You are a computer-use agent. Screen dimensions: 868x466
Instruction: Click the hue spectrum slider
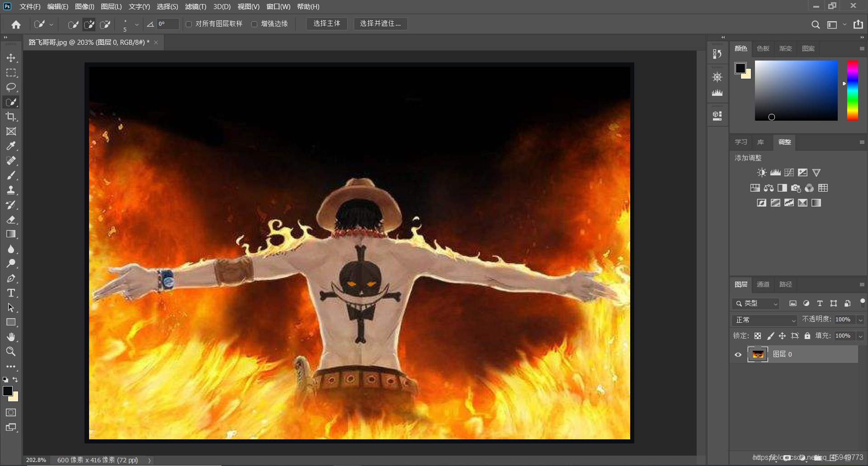pos(852,90)
